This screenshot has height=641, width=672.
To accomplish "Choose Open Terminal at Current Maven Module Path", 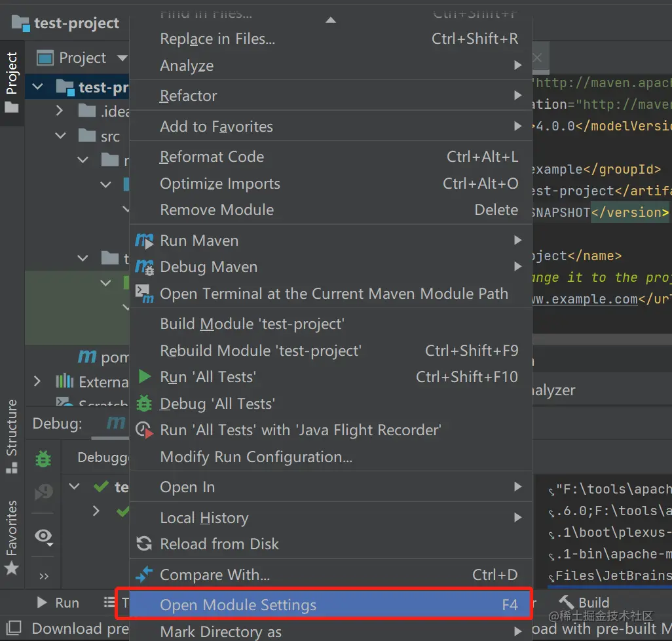I will tap(330, 294).
